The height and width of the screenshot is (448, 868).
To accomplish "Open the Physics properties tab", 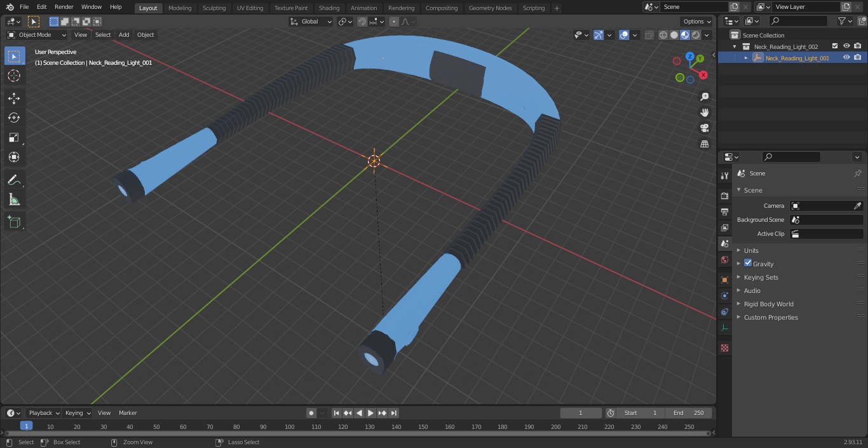I will pyautogui.click(x=724, y=295).
